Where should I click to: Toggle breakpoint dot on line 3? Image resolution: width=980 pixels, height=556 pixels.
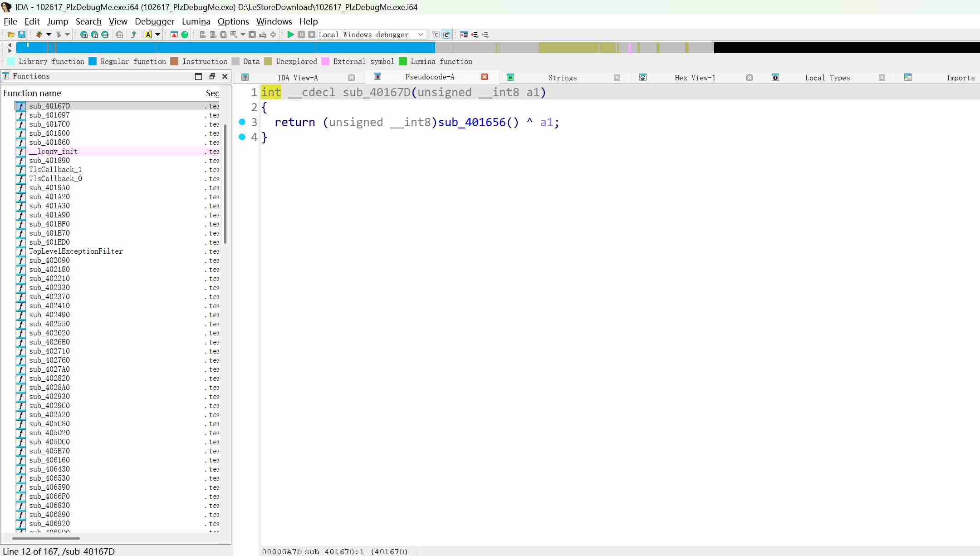click(x=242, y=122)
